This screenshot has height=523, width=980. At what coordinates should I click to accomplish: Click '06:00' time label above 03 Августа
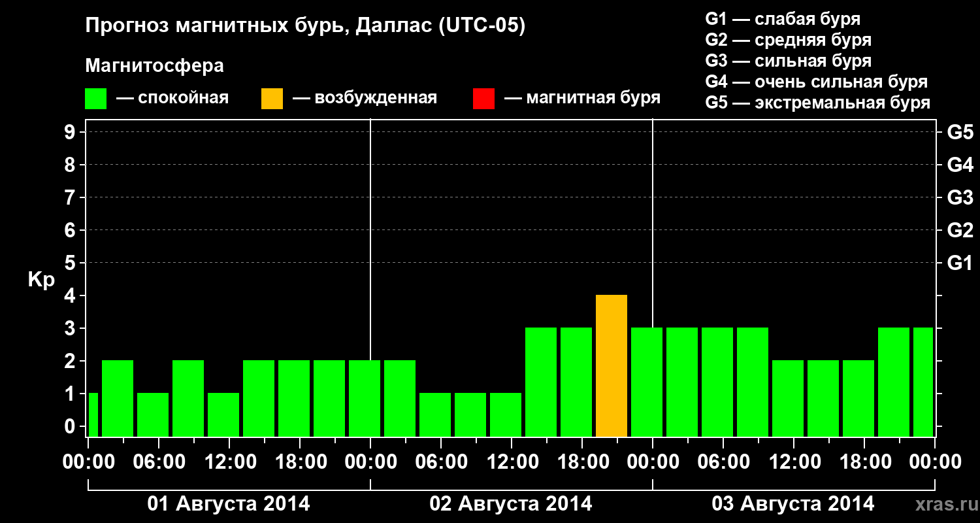click(x=723, y=462)
